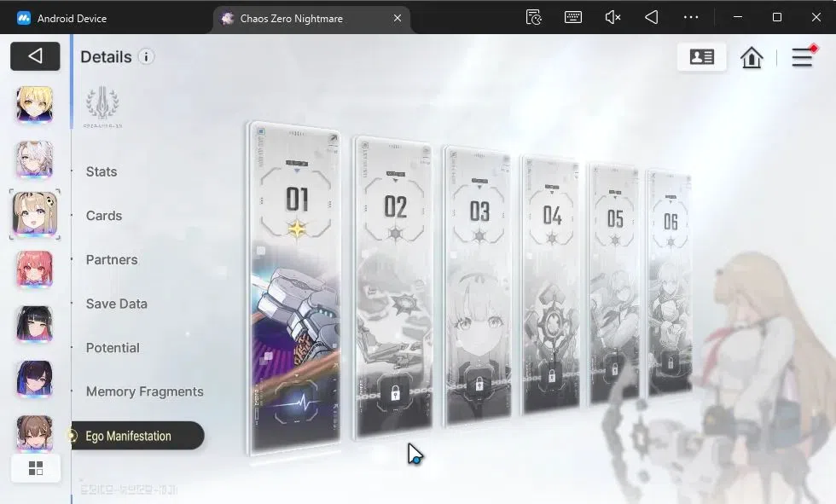The height and width of the screenshot is (504, 836).
Task: Maximize the emulator window
Action: [777, 17]
